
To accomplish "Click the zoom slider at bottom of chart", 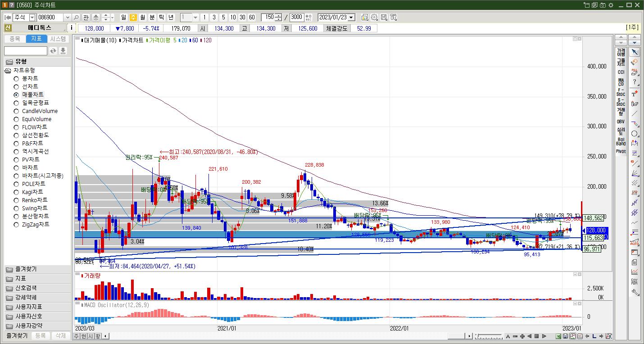I will (488, 336).
